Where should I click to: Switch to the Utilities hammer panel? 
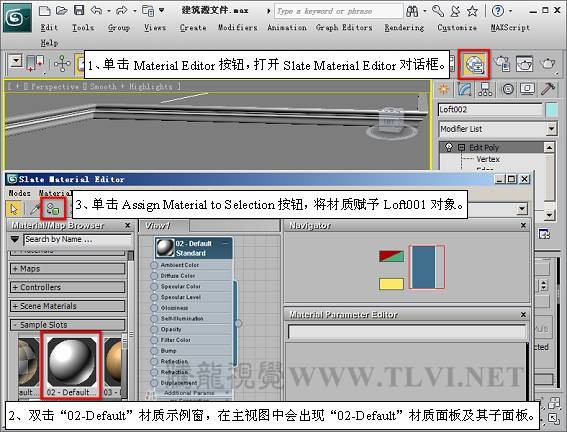(548, 89)
